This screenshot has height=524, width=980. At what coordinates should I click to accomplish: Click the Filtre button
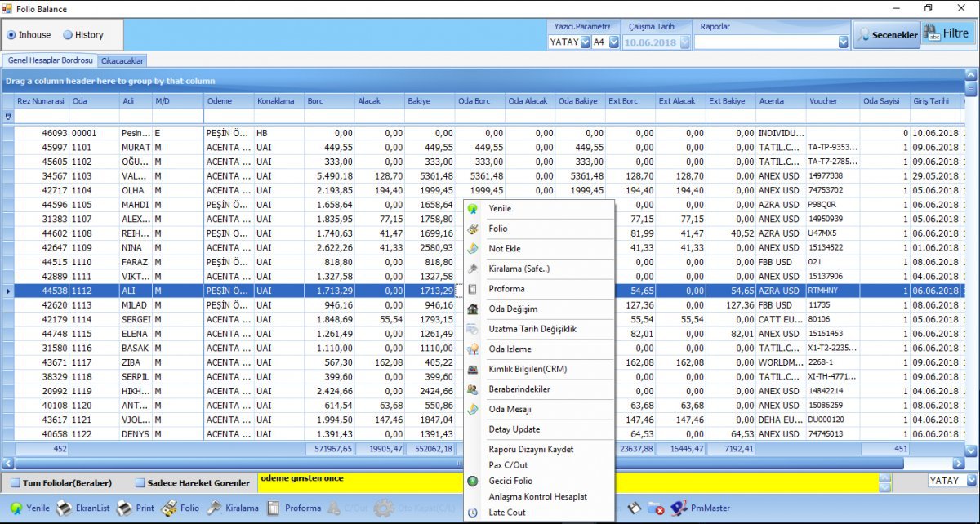tap(947, 34)
